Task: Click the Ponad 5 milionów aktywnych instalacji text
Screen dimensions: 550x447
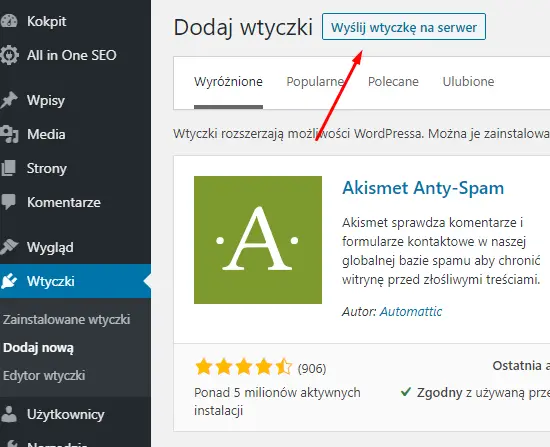Action: [277, 401]
